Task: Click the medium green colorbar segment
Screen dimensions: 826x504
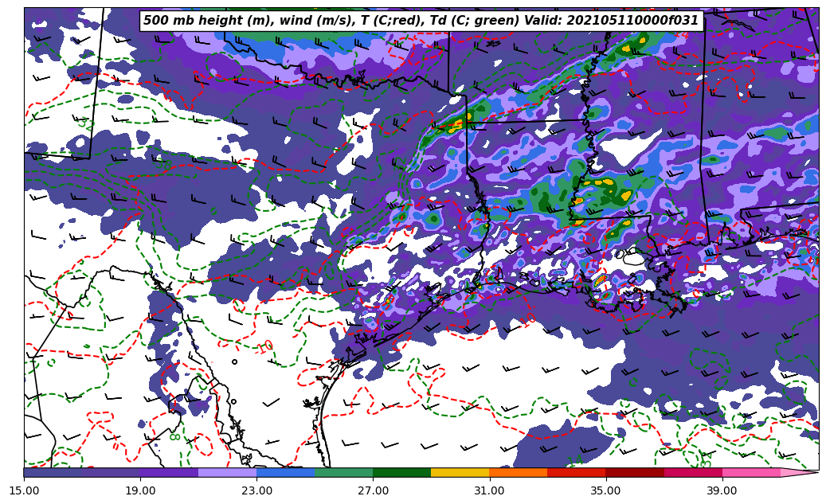Action: 344,473
